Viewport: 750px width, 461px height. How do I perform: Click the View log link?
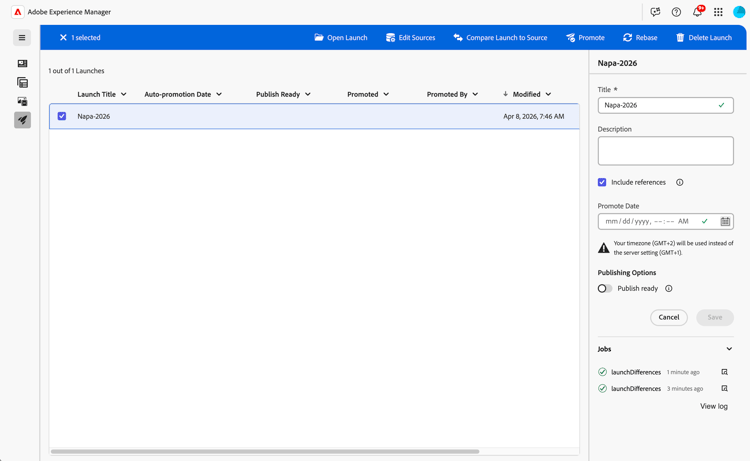pos(714,406)
